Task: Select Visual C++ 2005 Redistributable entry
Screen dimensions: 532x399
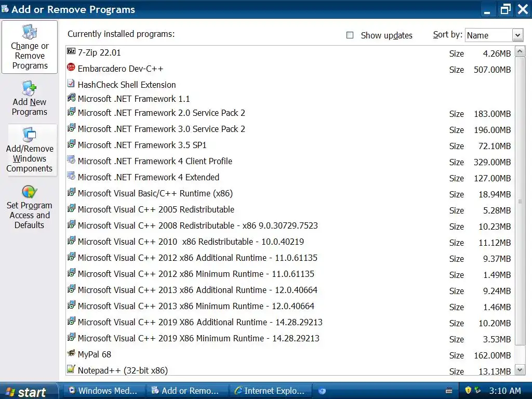Action: [156, 209]
